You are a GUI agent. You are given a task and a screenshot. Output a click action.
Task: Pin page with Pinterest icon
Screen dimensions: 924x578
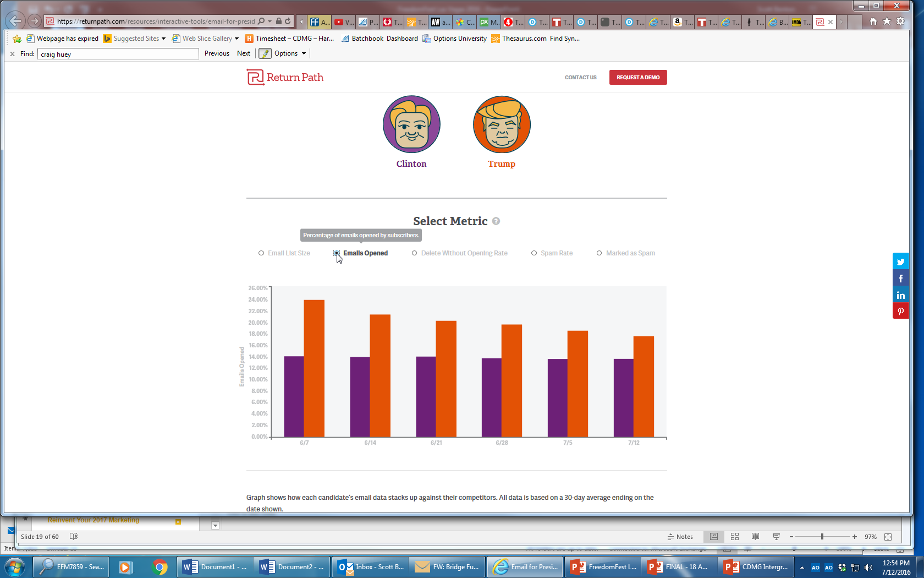click(x=900, y=312)
